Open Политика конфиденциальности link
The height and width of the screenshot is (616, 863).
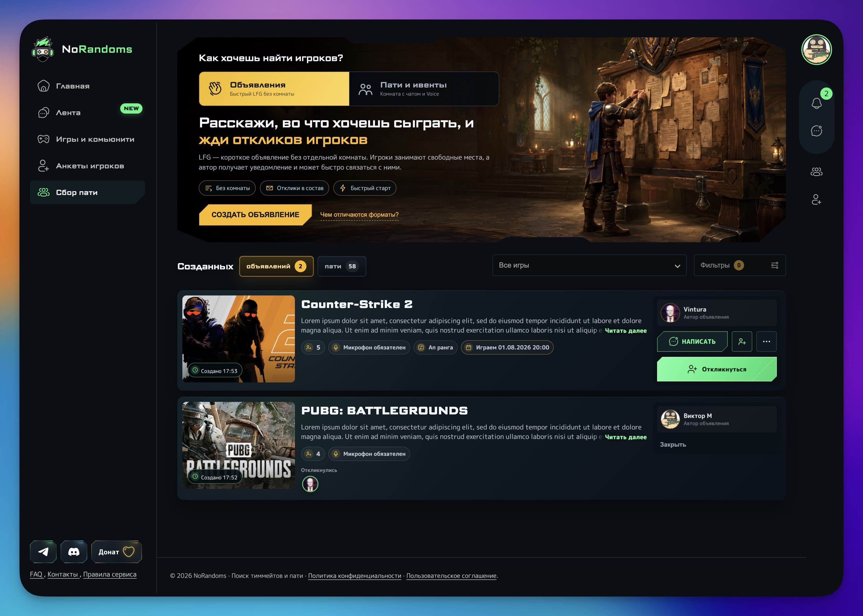[x=355, y=576]
